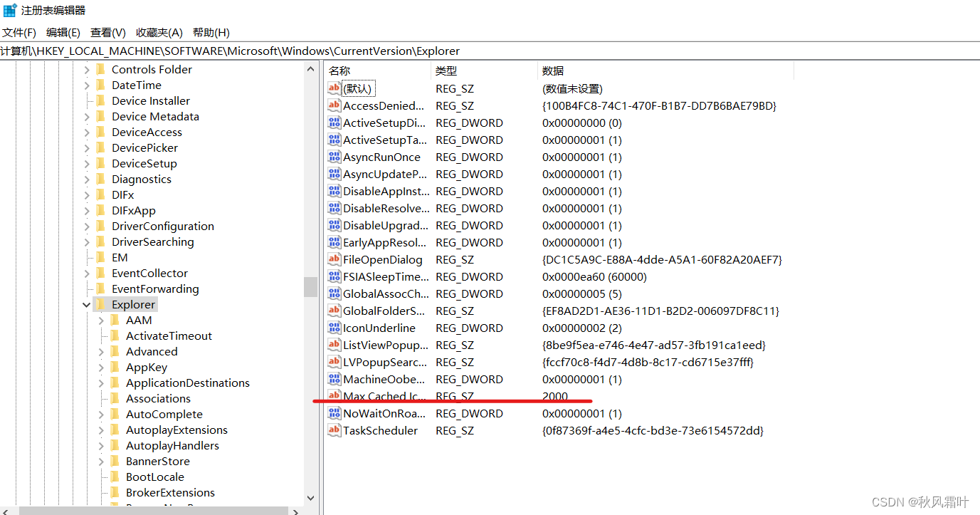Screen dimensions: 980x515
Task: Select the BootLocale subkey
Action: 155,477
